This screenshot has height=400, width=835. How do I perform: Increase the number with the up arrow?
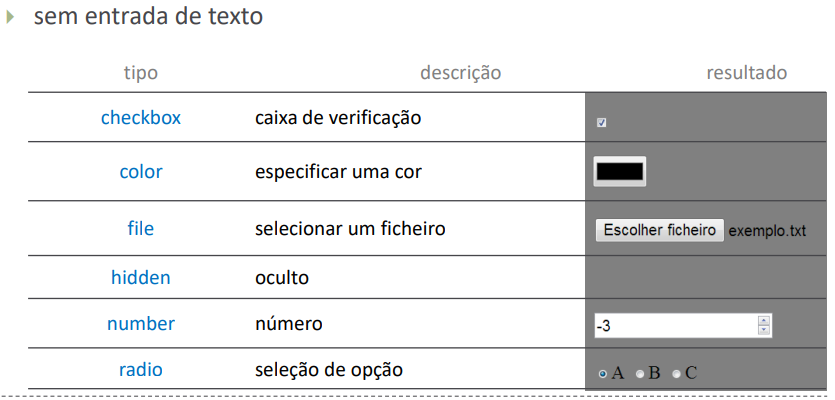pos(764,321)
